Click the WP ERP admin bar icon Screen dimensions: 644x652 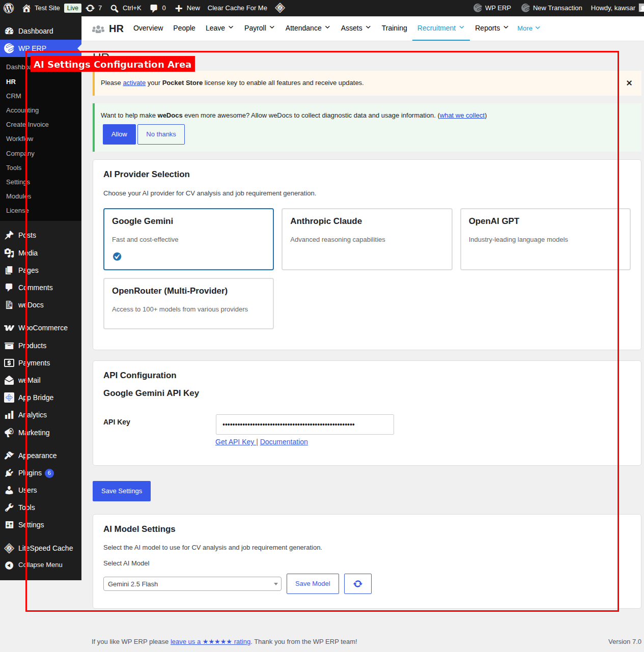(x=478, y=8)
